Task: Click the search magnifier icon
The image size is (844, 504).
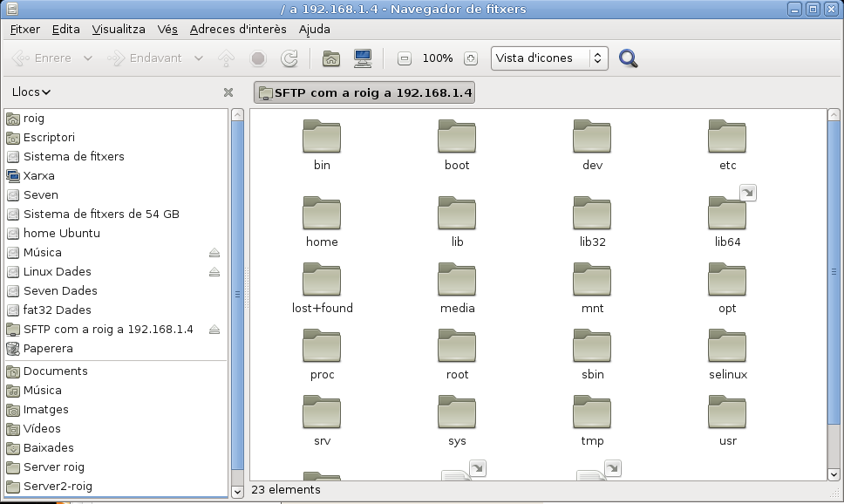Action: (x=628, y=58)
